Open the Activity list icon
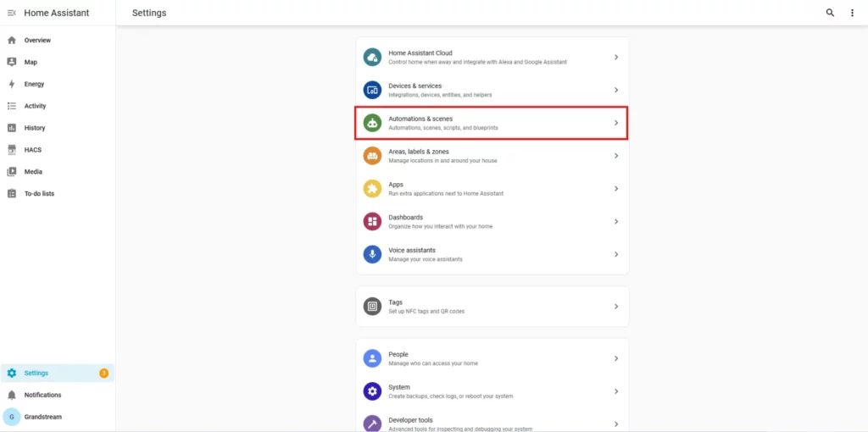Image resolution: width=868 pixels, height=432 pixels. [x=12, y=106]
